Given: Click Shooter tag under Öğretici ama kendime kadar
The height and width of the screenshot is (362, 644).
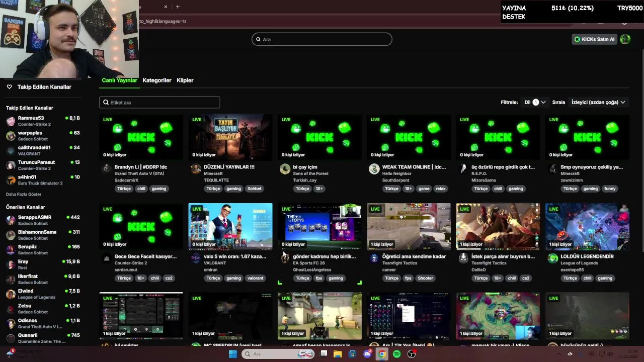Looking at the screenshot, I should [425, 278].
